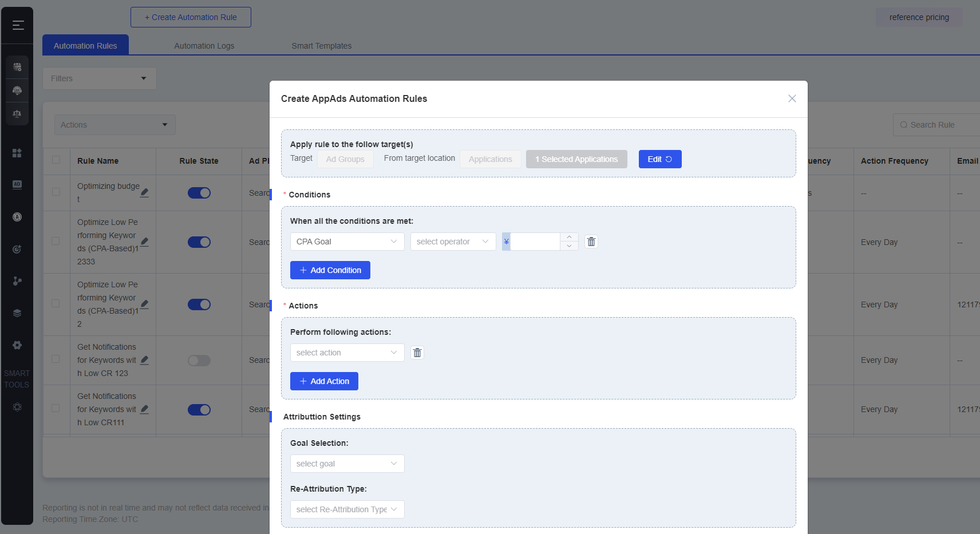Click the Applications target location field
This screenshot has width=980, height=534.
pyautogui.click(x=491, y=159)
